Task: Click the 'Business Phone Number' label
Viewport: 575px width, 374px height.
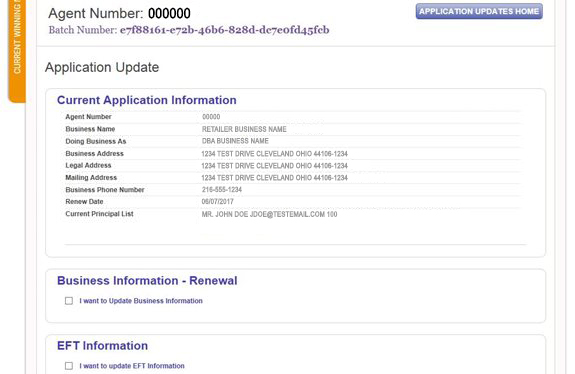Action: coord(105,190)
